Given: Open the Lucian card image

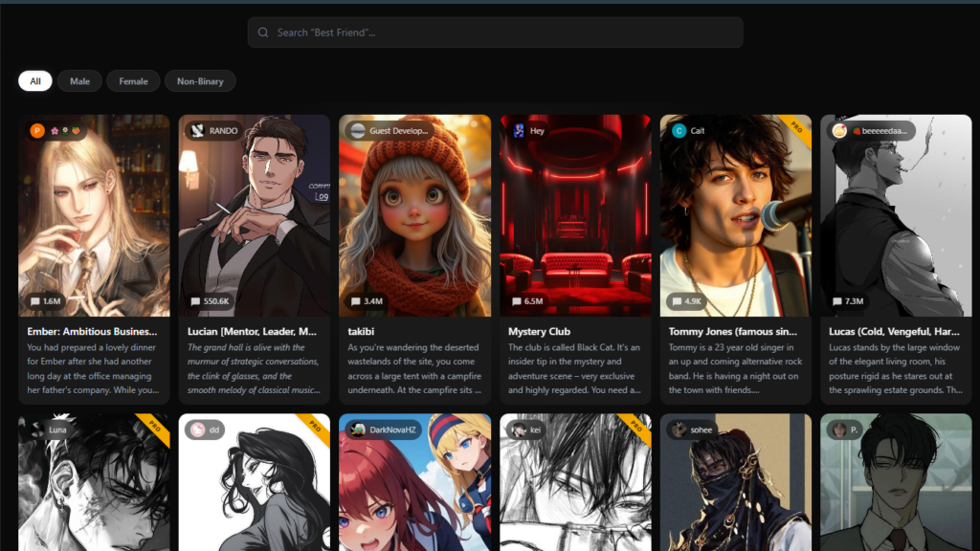Looking at the screenshot, I should (x=255, y=215).
